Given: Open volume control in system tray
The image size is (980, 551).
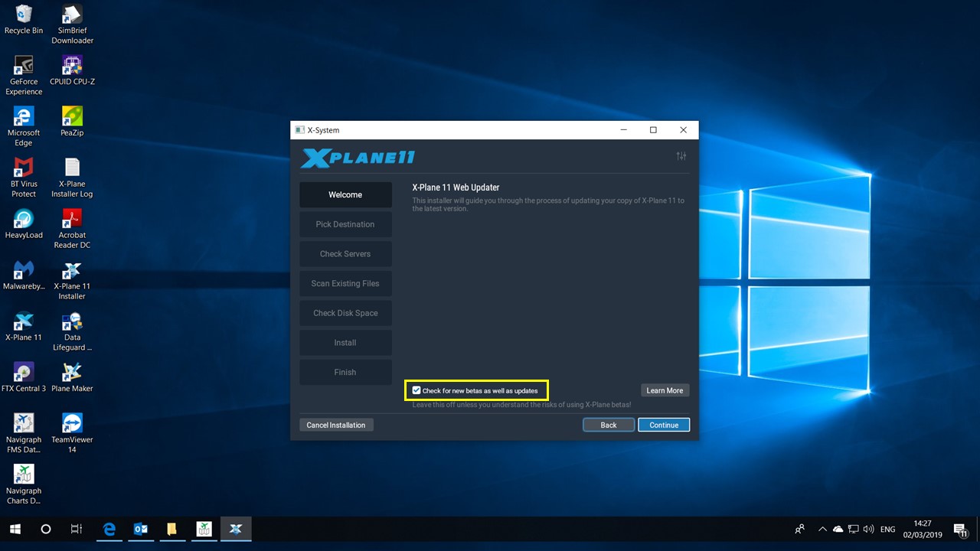Looking at the screenshot, I should pos(868,529).
